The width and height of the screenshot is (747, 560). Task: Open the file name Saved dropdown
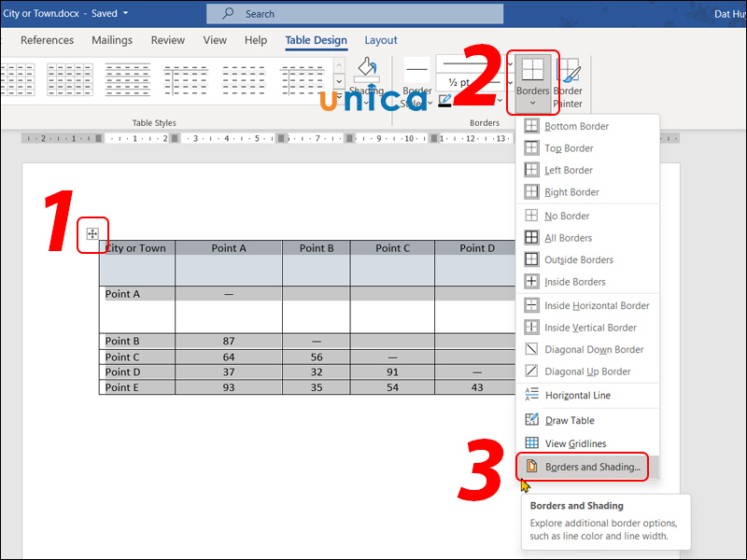(x=124, y=13)
